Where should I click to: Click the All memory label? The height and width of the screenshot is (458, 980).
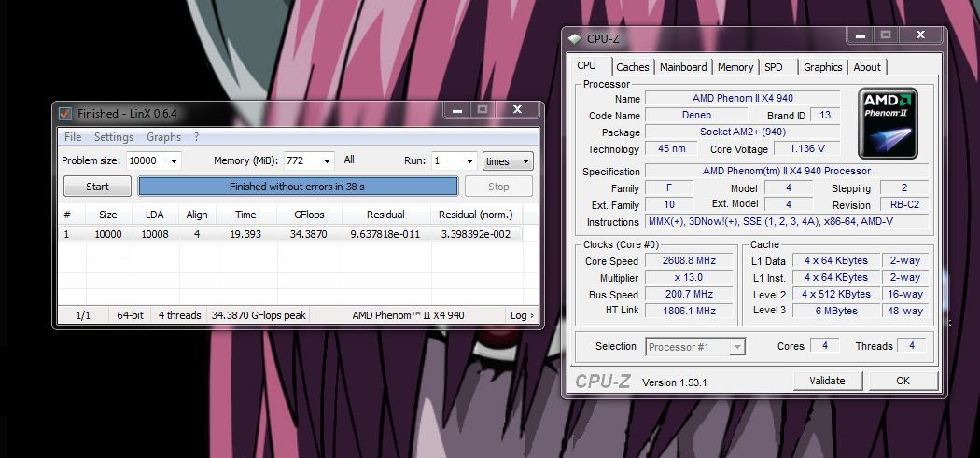pos(349,160)
